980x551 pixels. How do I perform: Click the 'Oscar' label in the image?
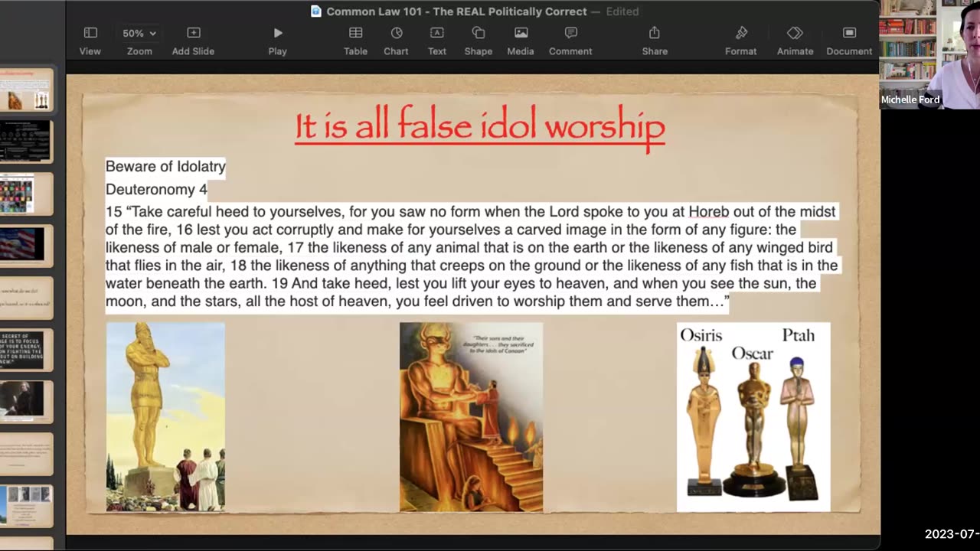(753, 354)
